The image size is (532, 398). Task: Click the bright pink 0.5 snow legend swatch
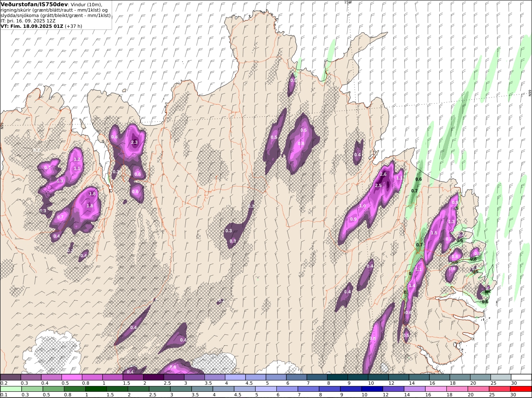71,377
